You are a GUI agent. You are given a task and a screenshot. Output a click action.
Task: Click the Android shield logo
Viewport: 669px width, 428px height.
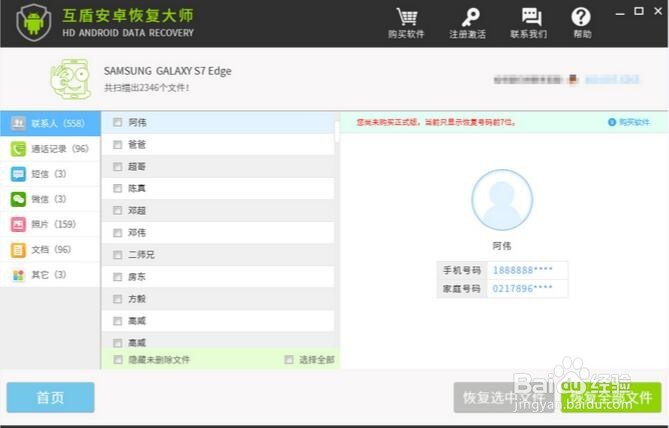pos(34,23)
